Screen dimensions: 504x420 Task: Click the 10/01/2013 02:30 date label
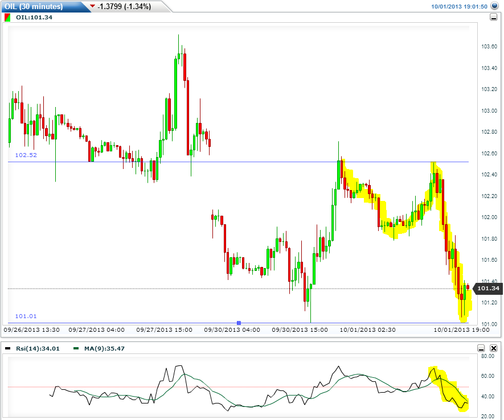coord(368,330)
